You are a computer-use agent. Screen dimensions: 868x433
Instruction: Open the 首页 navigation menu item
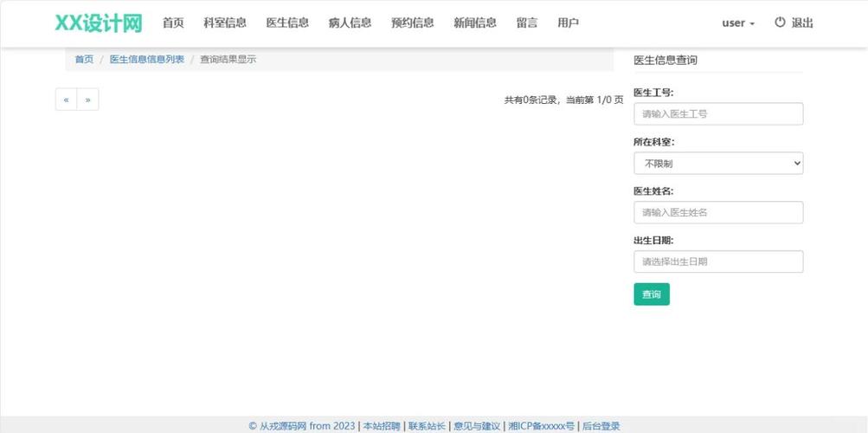coord(173,23)
